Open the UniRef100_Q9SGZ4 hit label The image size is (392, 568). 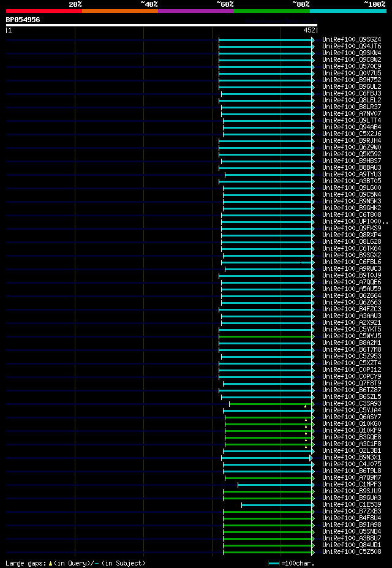(352, 39)
